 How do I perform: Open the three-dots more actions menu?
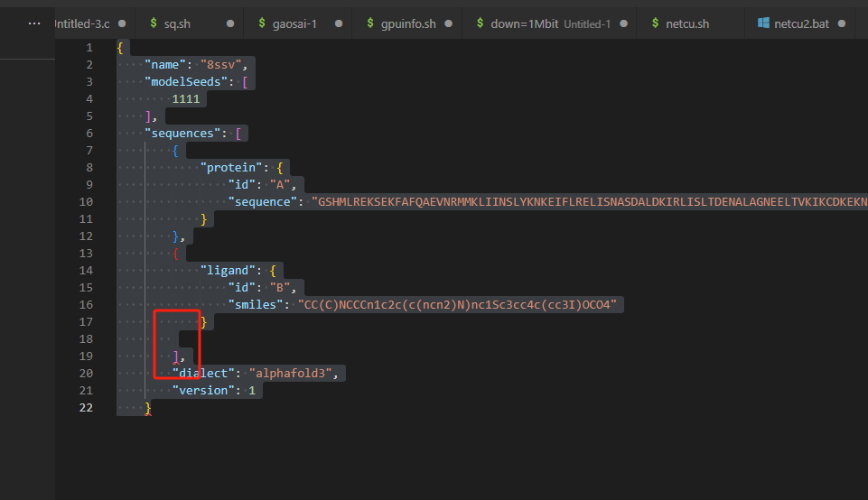click(x=34, y=23)
